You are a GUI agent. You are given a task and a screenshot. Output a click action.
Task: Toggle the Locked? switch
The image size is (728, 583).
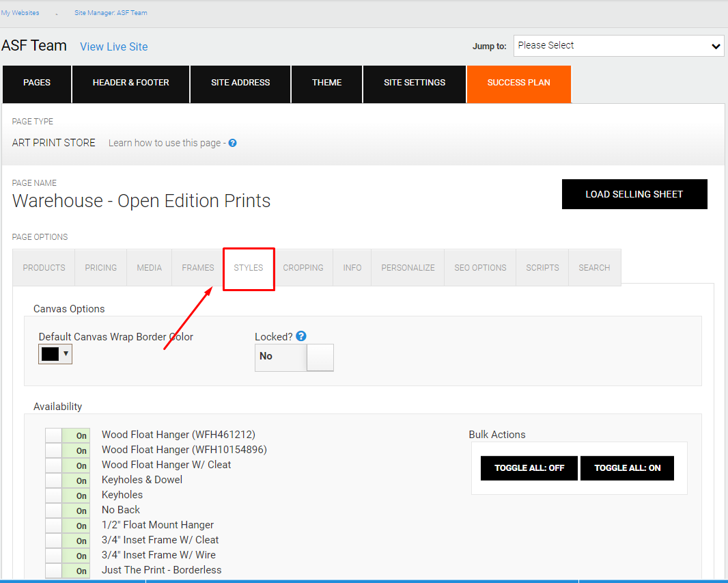294,357
